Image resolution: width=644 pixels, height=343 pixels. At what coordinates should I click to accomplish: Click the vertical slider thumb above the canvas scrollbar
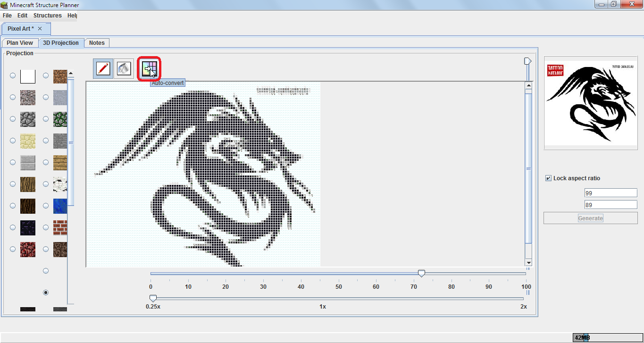[x=528, y=61]
